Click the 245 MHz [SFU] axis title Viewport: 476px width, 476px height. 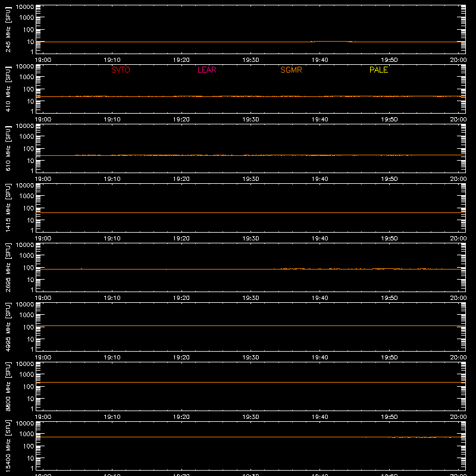(8, 29)
